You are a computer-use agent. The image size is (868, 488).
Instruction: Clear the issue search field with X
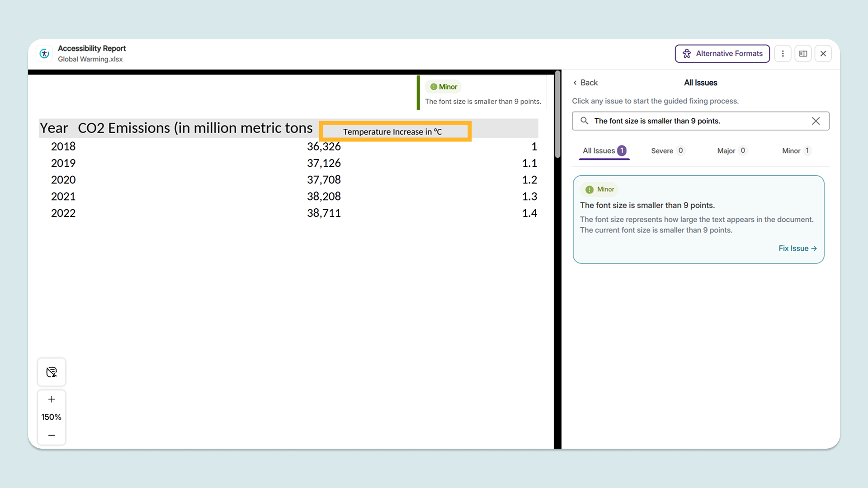816,121
